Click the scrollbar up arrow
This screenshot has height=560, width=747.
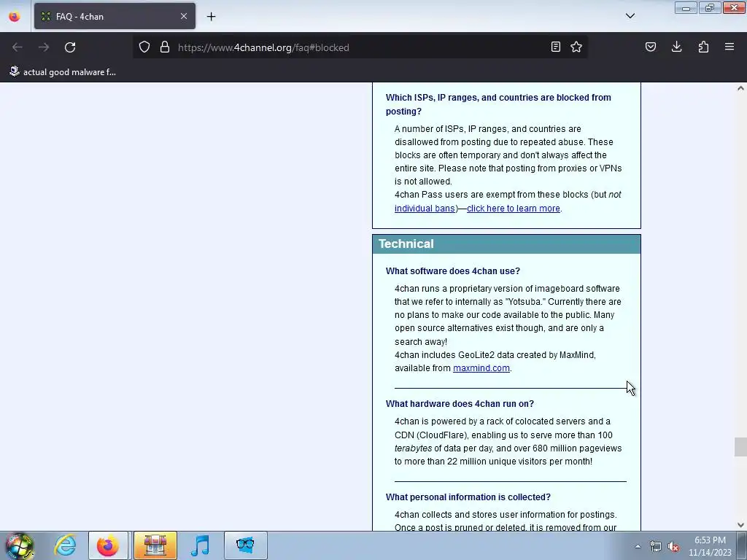point(740,88)
